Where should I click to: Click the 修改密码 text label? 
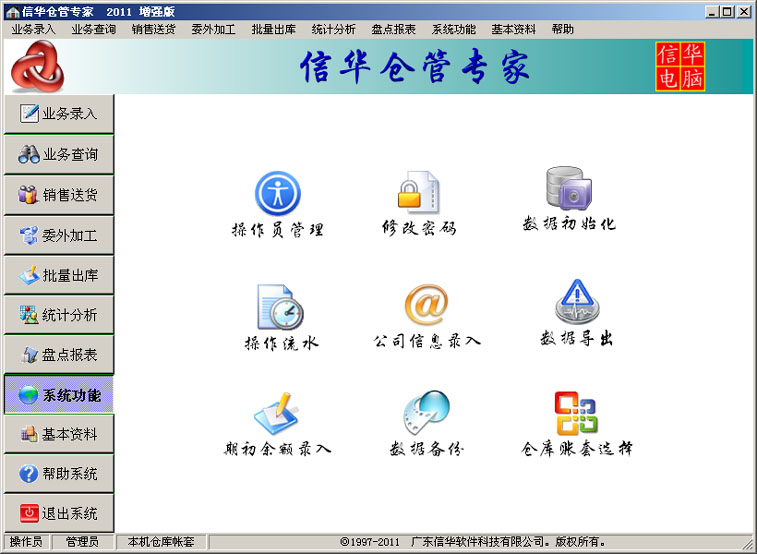tap(419, 227)
